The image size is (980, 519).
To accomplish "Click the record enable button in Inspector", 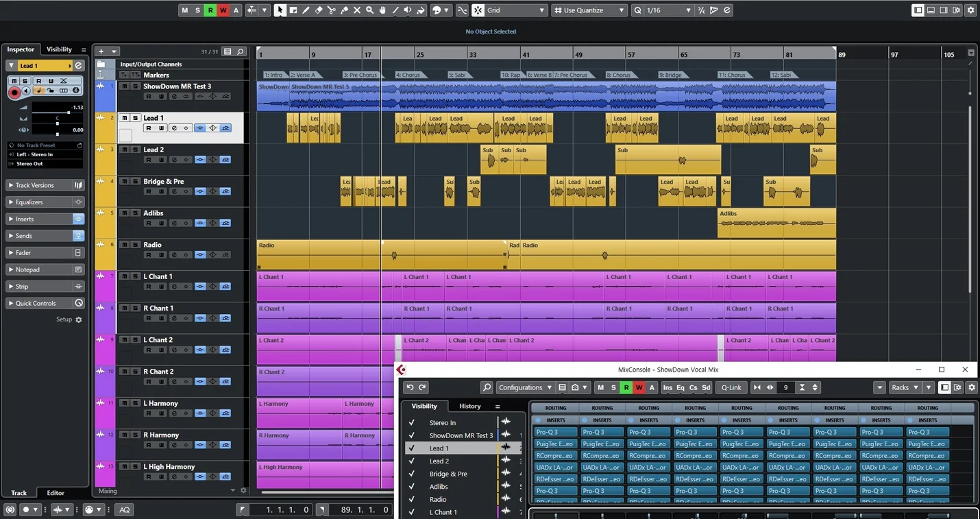I will click(x=14, y=92).
